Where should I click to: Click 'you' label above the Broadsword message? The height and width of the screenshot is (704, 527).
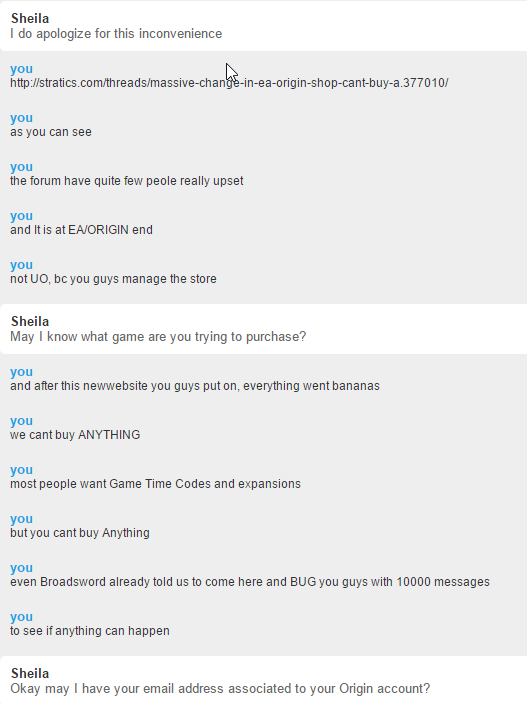tap(22, 568)
